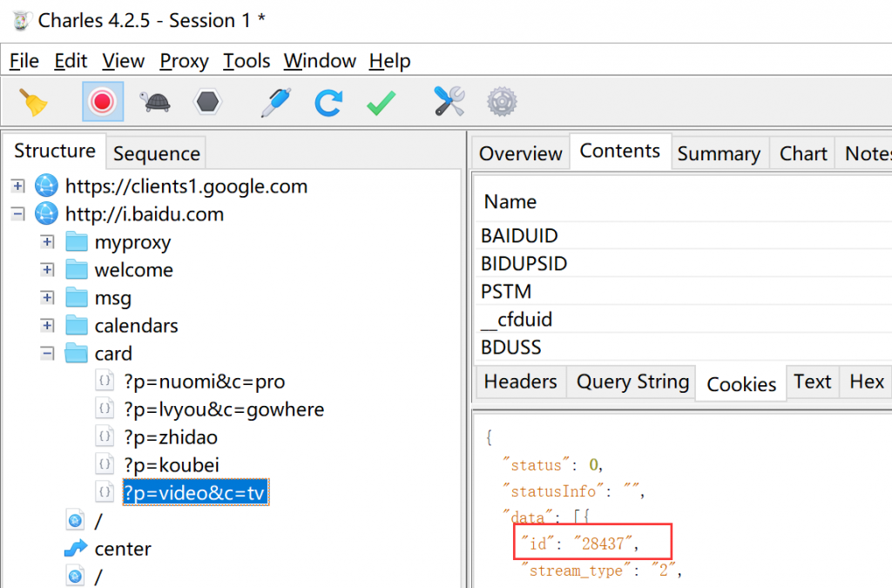Show the Hex sub-tab
The width and height of the screenshot is (892, 588).
point(867,381)
